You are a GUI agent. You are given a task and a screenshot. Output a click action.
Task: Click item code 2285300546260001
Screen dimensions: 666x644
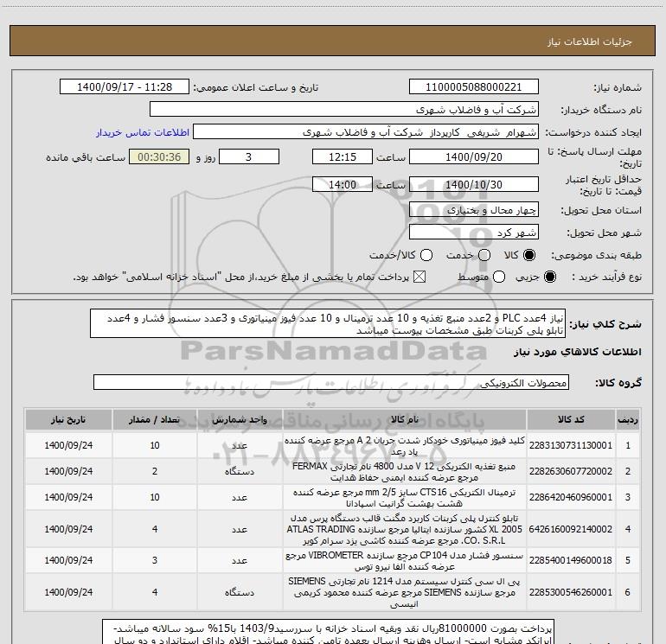point(571,592)
